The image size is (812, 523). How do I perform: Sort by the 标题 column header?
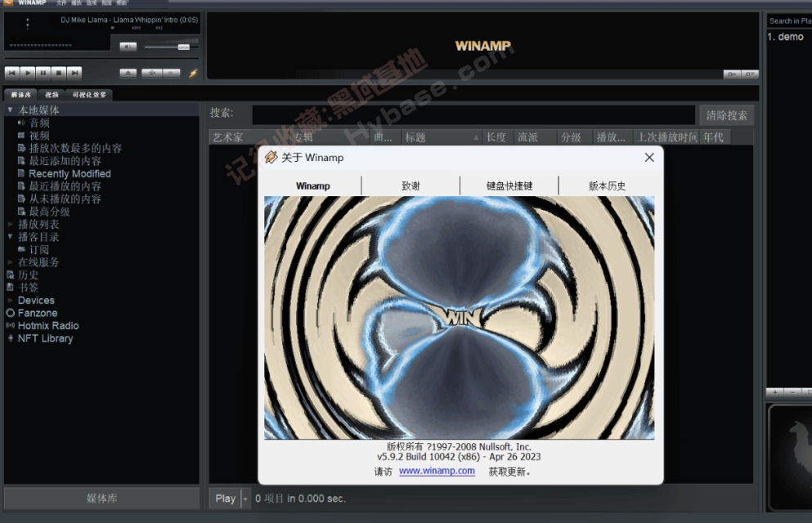click(x=442, y=137)
